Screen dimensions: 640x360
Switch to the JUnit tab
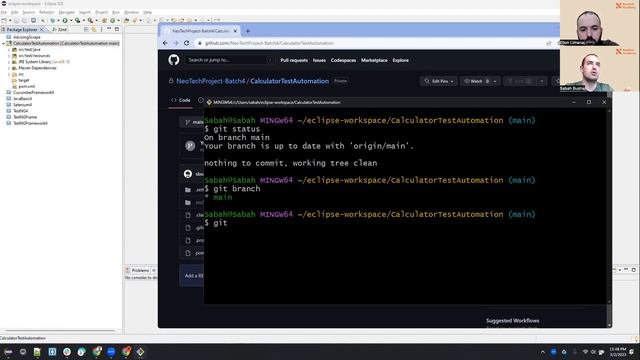pos(60,29)
